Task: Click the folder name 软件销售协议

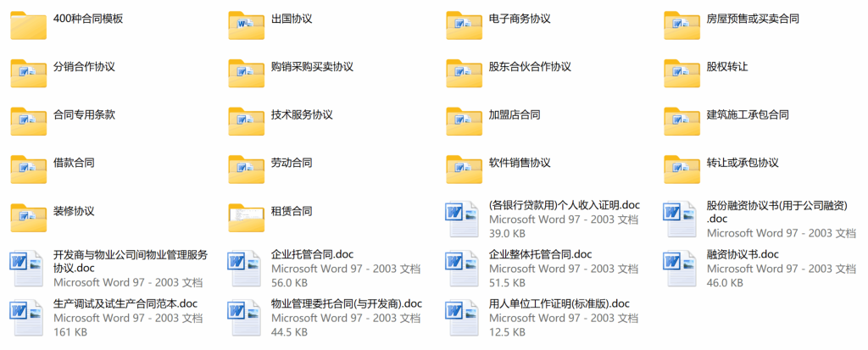Action: pos(520,164)
